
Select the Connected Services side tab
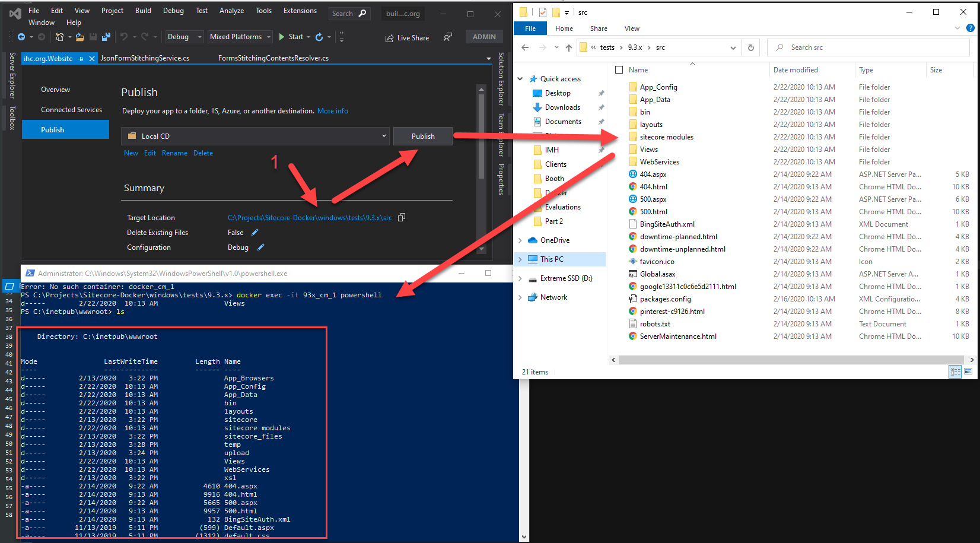pos(71,110)
